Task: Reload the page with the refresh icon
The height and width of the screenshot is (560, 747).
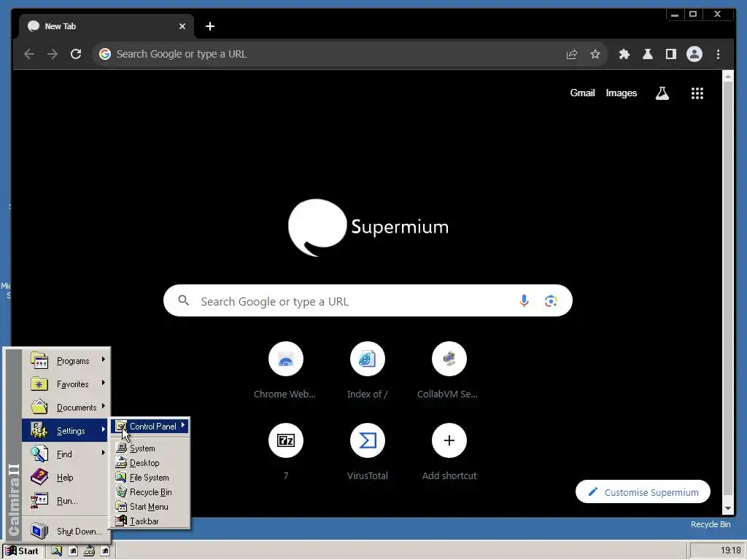Action: pos(76,54)
